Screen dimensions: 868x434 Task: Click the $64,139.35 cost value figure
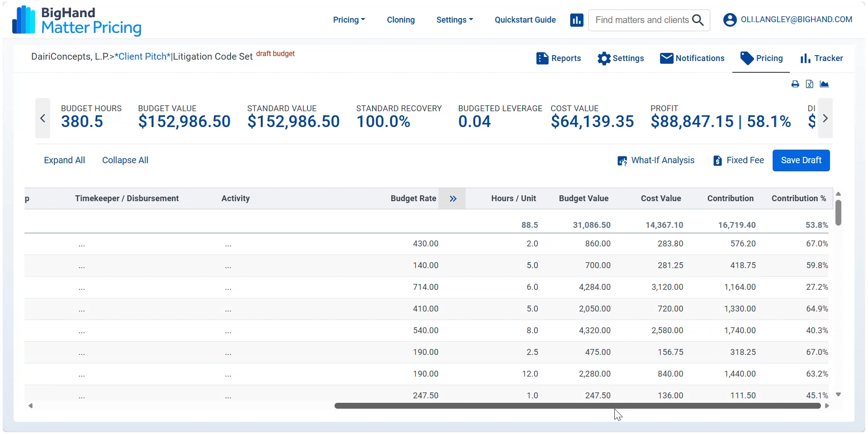click(592, 122)
